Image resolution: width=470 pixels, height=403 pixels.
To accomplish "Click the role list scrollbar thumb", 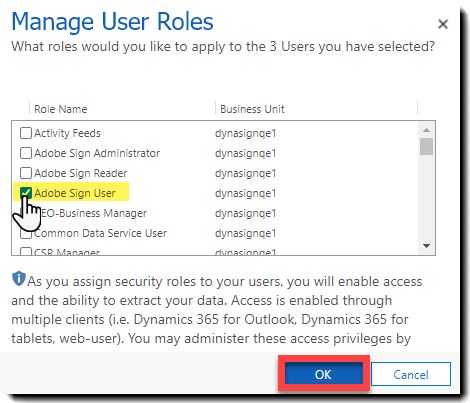I will point(426,147).
